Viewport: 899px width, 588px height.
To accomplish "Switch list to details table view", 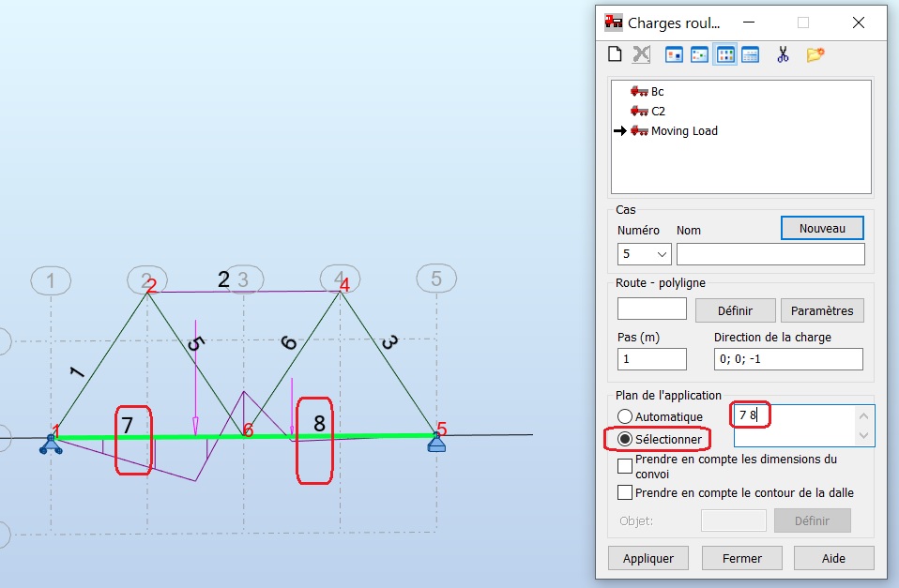I will tap(751, 55).
